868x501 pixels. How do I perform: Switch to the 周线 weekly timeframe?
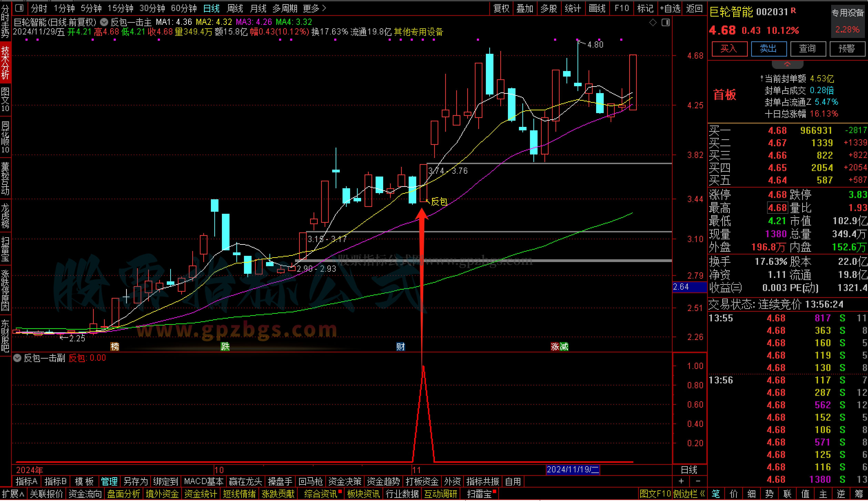[x=235, y=8]
